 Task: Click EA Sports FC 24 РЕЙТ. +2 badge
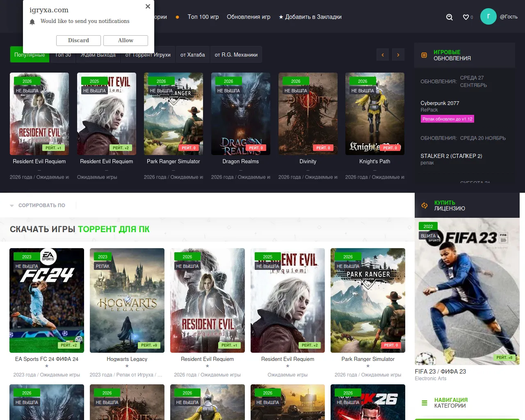pyautogui.click(x=69, y=345)
